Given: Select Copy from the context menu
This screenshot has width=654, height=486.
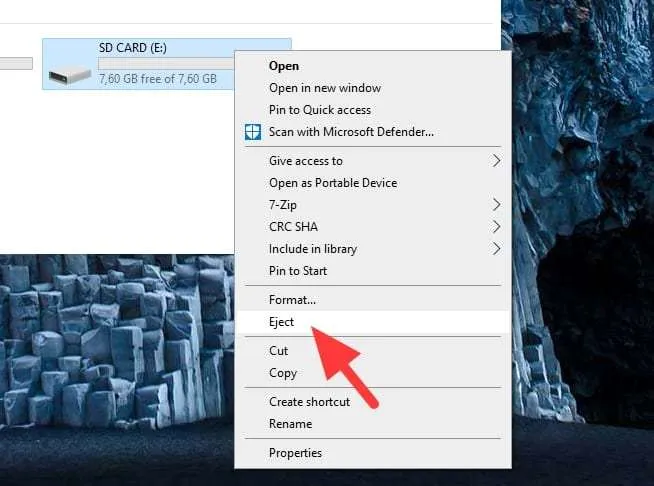Looking at the screenshot, I should (373, 373).
